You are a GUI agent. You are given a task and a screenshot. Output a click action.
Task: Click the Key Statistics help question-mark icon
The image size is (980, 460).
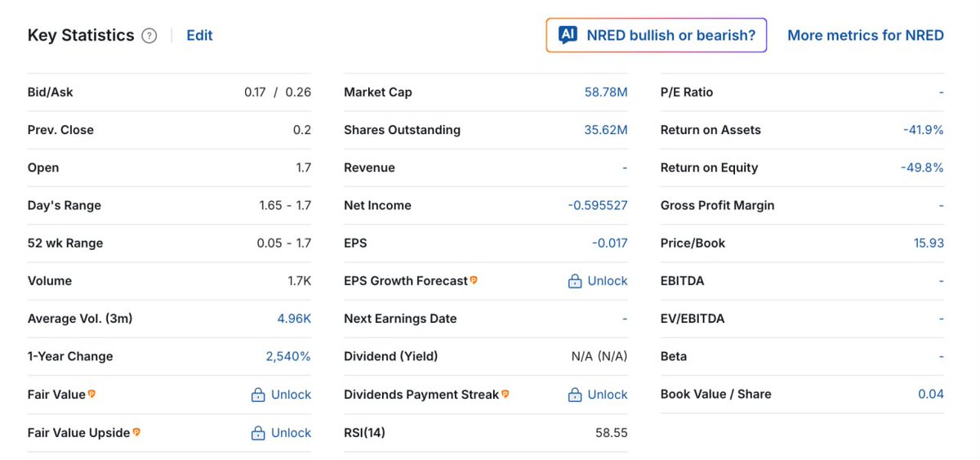(x=149, y=36)
